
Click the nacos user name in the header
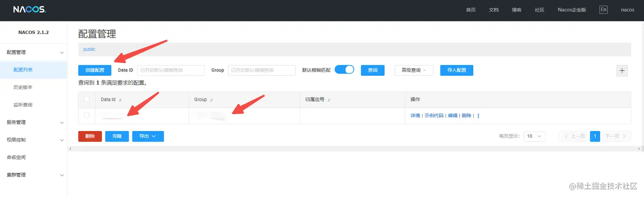click(627, 10)
